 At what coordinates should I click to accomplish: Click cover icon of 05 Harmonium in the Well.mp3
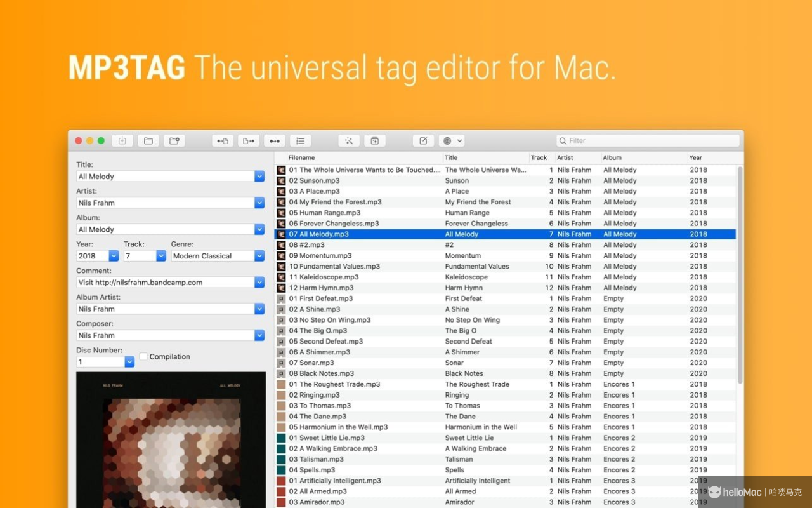click(x=281, y=427)
